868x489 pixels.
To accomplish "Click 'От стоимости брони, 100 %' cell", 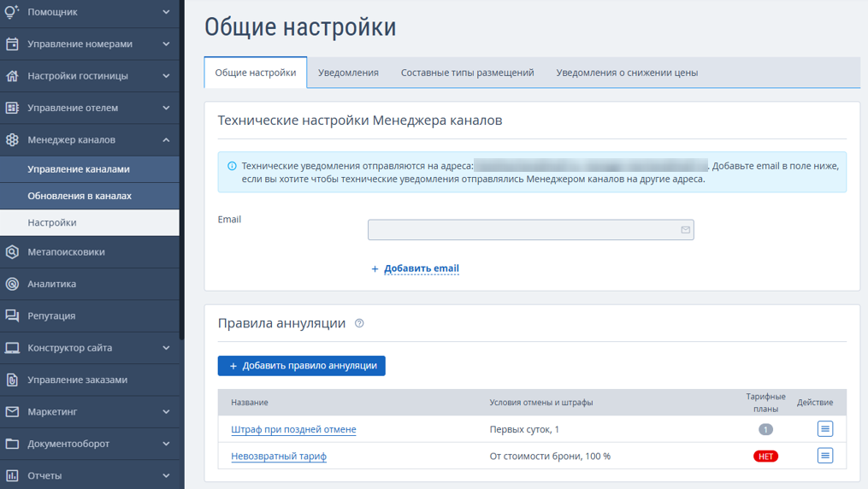I will [550, 457].
